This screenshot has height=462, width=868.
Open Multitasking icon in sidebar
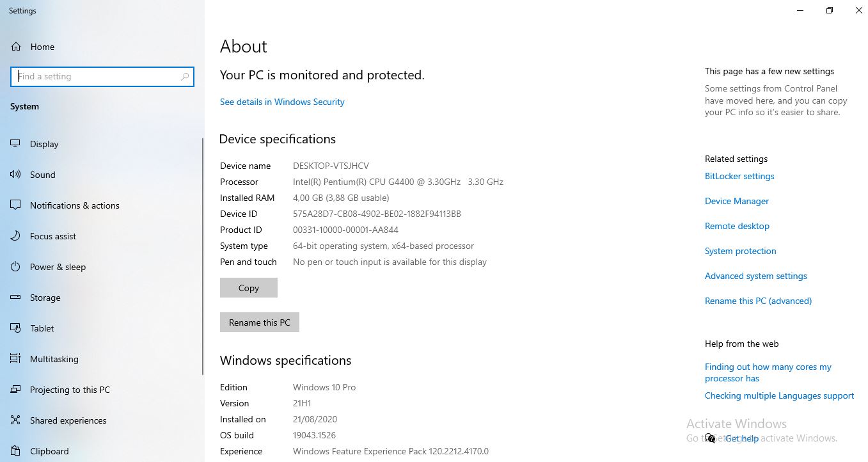[x=16, y=359]
